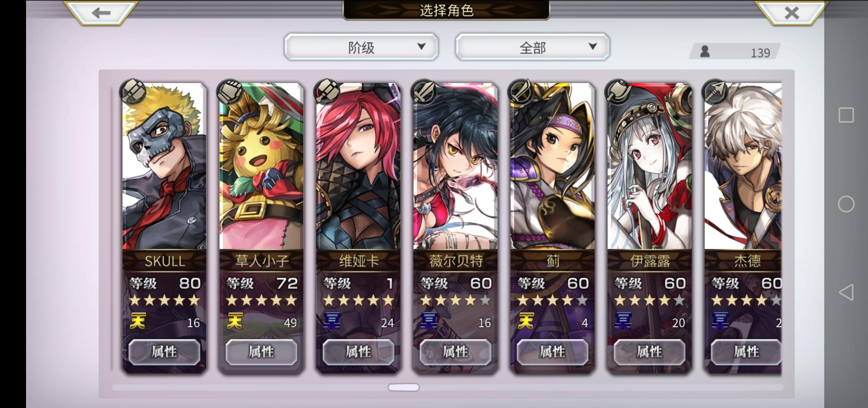The width and height of the screenshot is (868, 408).
Task: Close the character selection screen
Action: [791, 13]
